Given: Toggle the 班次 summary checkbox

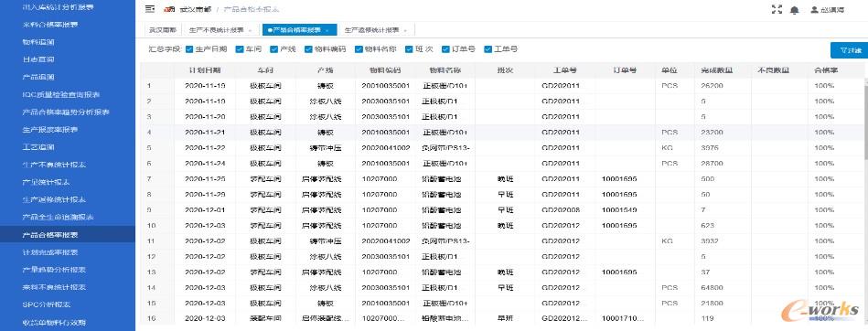Looking at the screenshot, I should pyautogui.click(x=409, y=48).
